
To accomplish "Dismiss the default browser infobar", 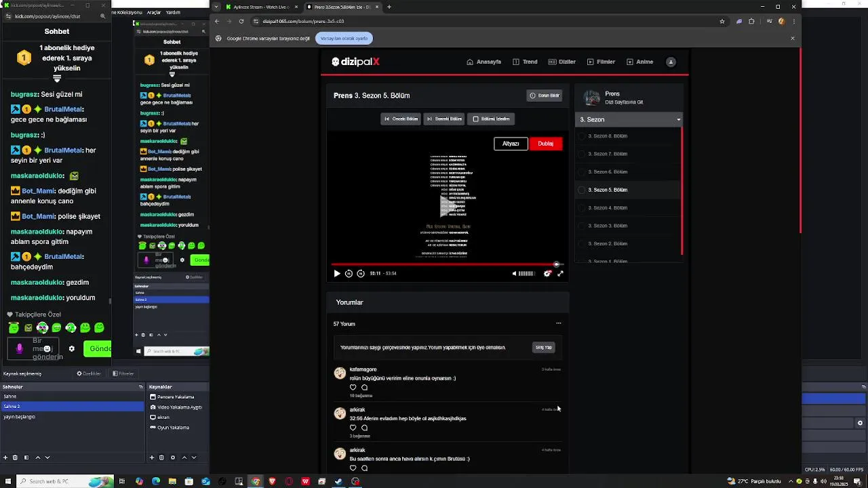I will coord(792,38).
